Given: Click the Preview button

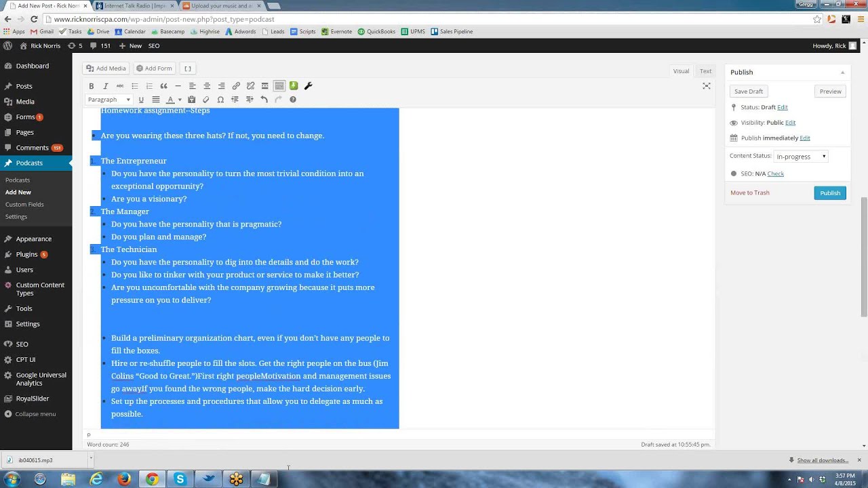Looking at the screenshot, I should click(x=830, y=91).
